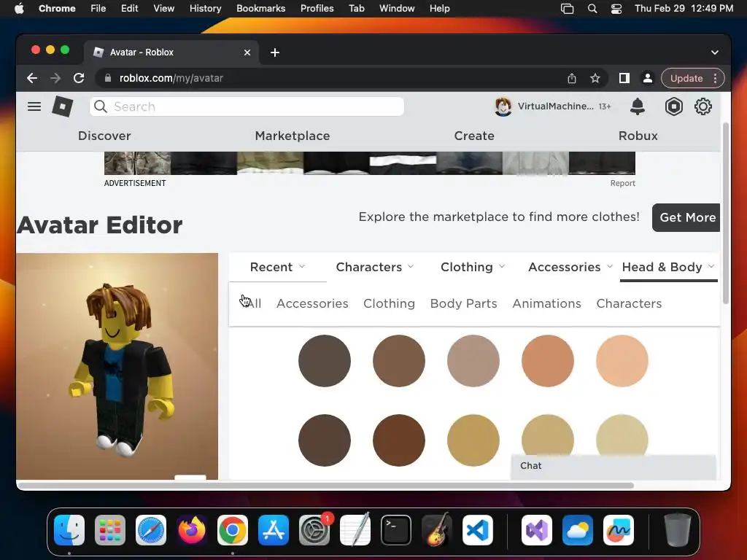Open the Trash in the dock
The width and height of the screenshot is (747, 560).
point(678,530)
